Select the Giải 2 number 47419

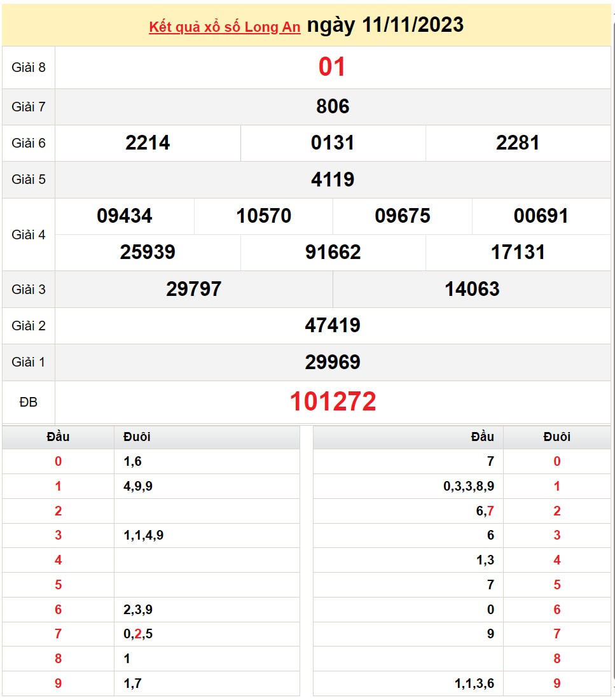pos(333,325)
